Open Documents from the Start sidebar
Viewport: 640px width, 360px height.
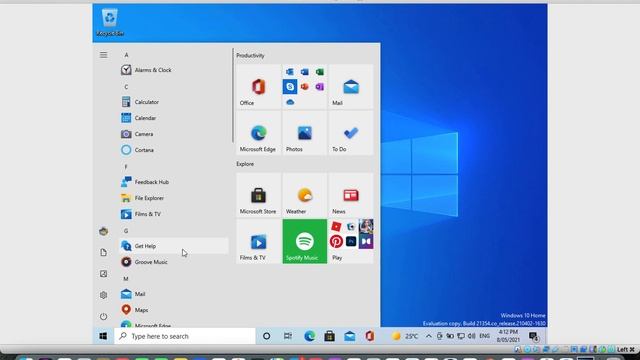pyautogui.click(x=104, y=253)
